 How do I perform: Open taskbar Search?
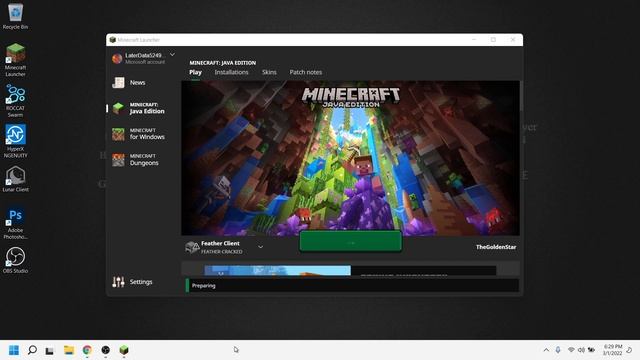32,350
